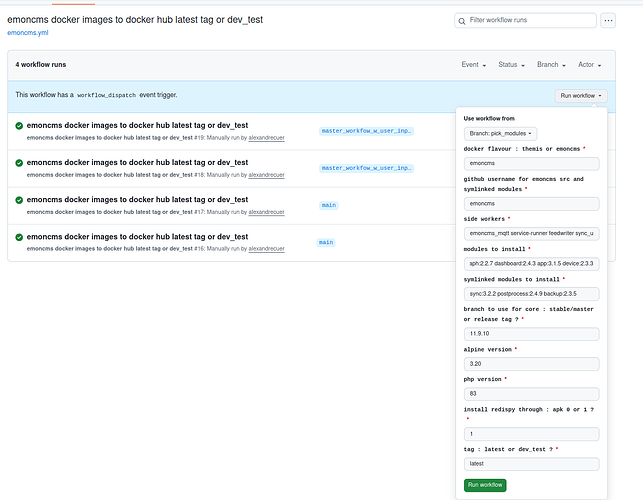643x500 pixels.
Task: Open the three-dot options menu
Action: 609,20
